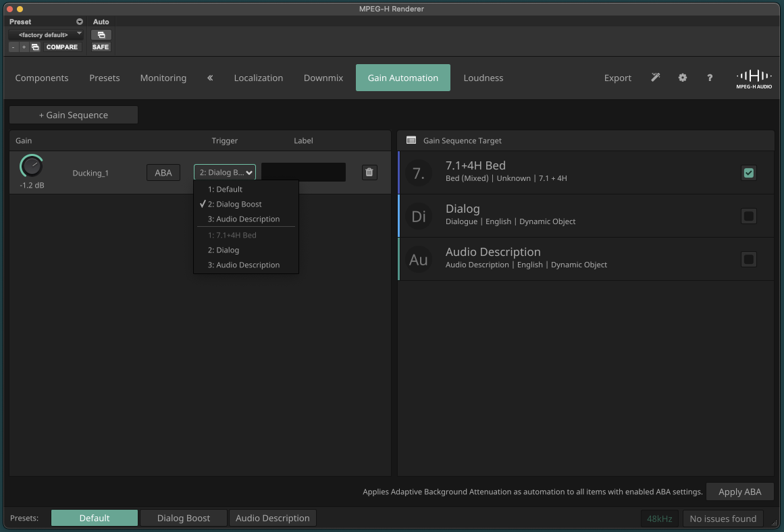784x532 pixels.
Task: Click the 7.1+4H Bed component icon
Action: (419, 173)
